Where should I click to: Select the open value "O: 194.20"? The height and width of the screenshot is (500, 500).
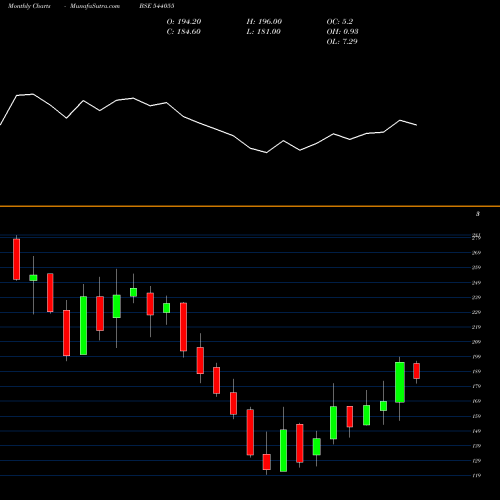pyautogui.click(x=184, y=22)
